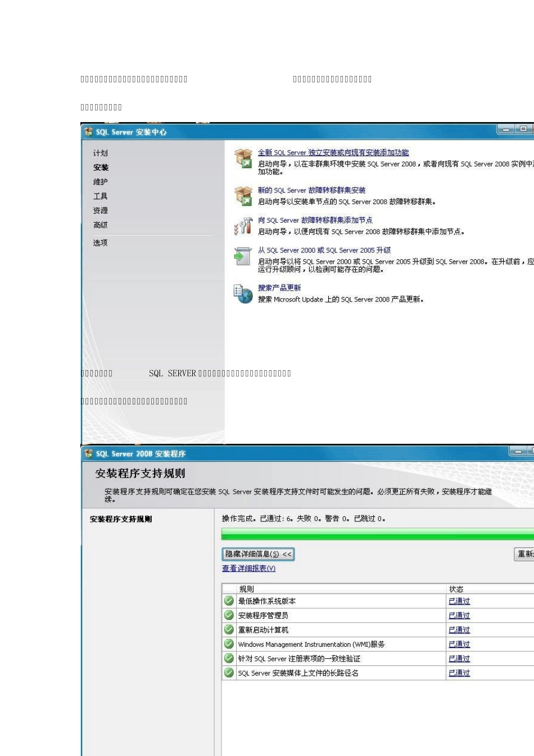Image resolution: width=534 pixels, height=756 pixels.
Task: Click the SQL Server 安装中心 title bar icon
Action: (88, 132)
